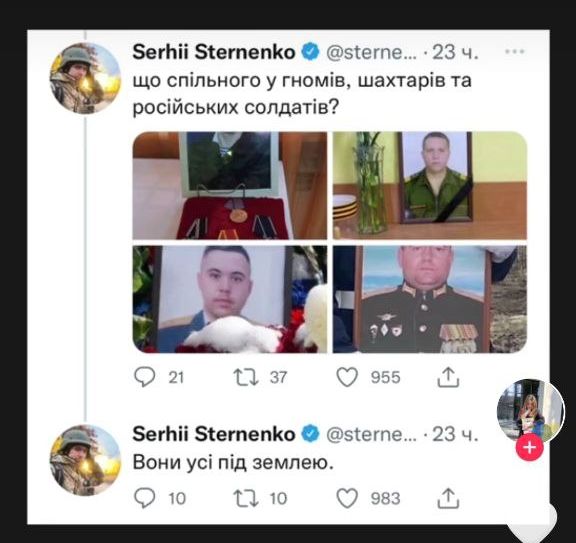Retweet the first tweet with 37 retweets
The image size is (576, 543).
point(246,377)
